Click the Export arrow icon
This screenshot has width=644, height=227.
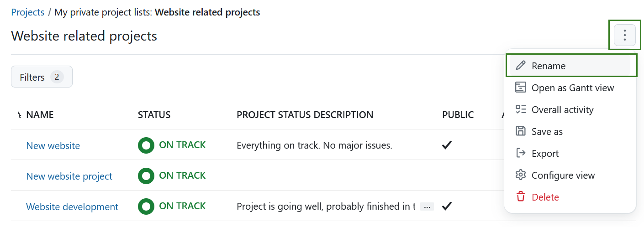[x=521, y=153]
